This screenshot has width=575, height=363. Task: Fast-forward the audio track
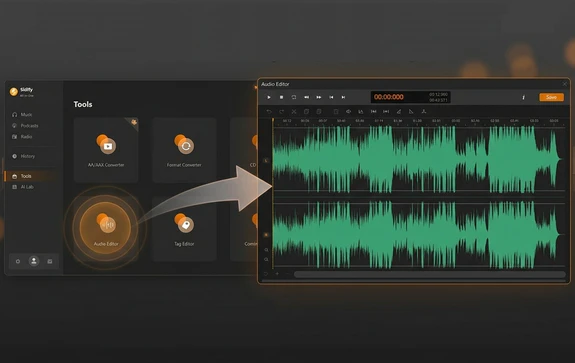[x=319, y=97]
